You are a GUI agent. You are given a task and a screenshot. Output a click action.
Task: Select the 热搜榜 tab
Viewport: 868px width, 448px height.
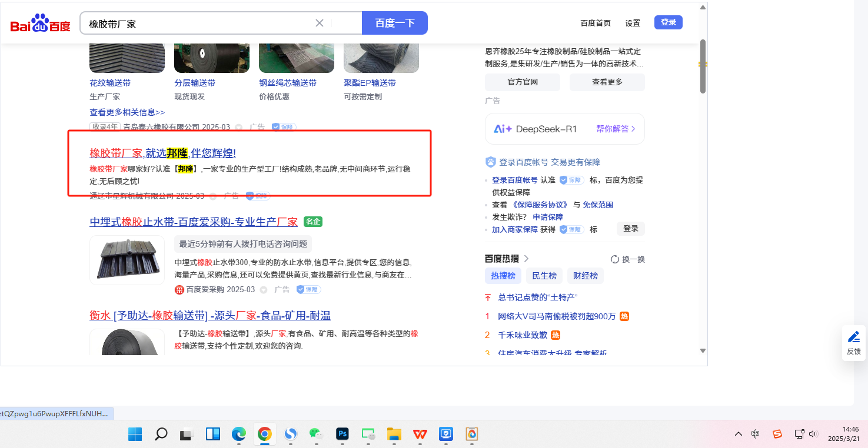[503, 276]
